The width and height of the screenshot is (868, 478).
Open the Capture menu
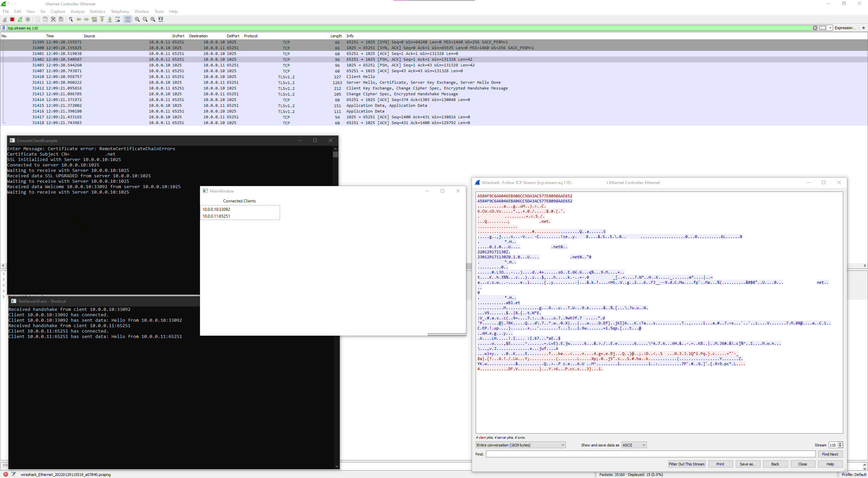pos(58,11)
